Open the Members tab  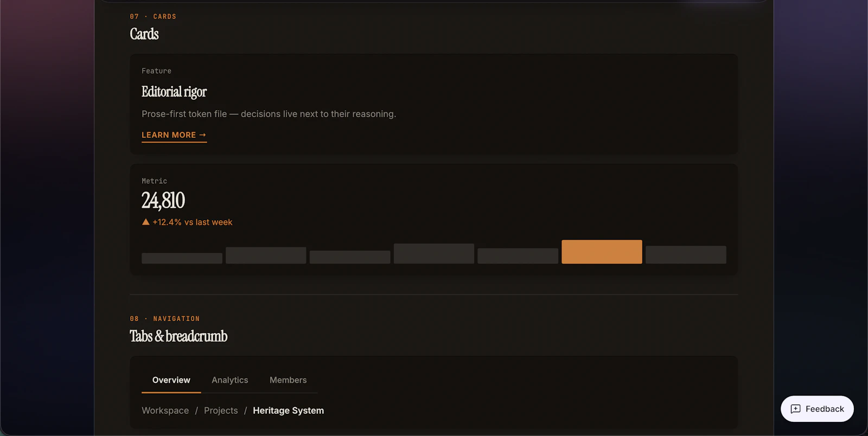[x=288, y=380]
